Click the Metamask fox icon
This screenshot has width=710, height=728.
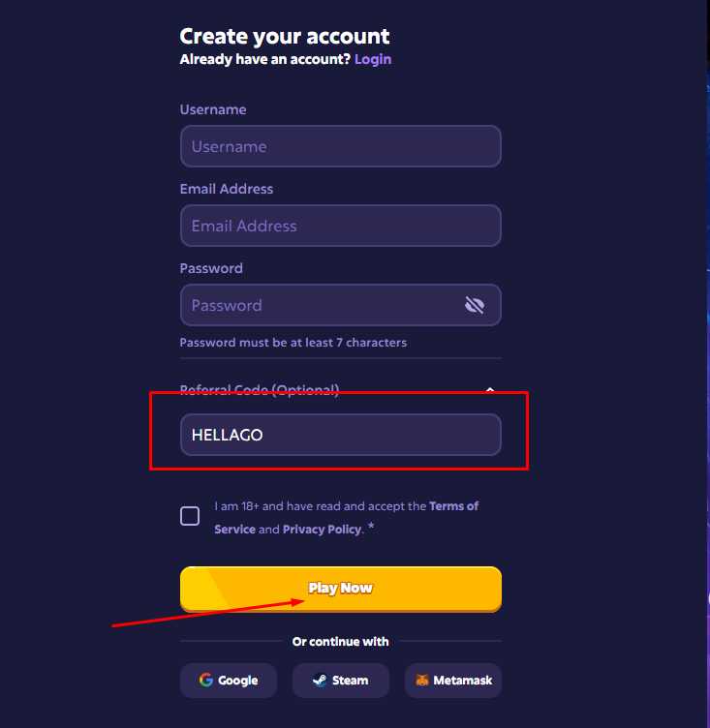tap(422, 681)
